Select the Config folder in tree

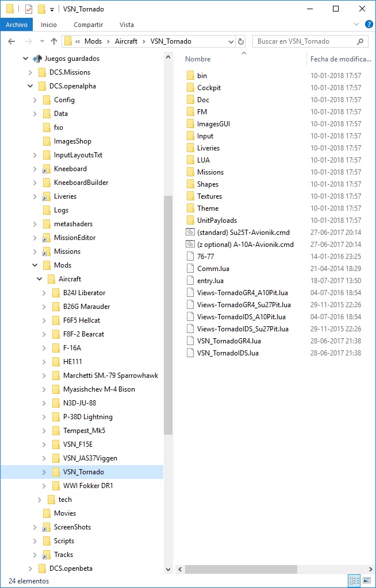coord(64,100)
